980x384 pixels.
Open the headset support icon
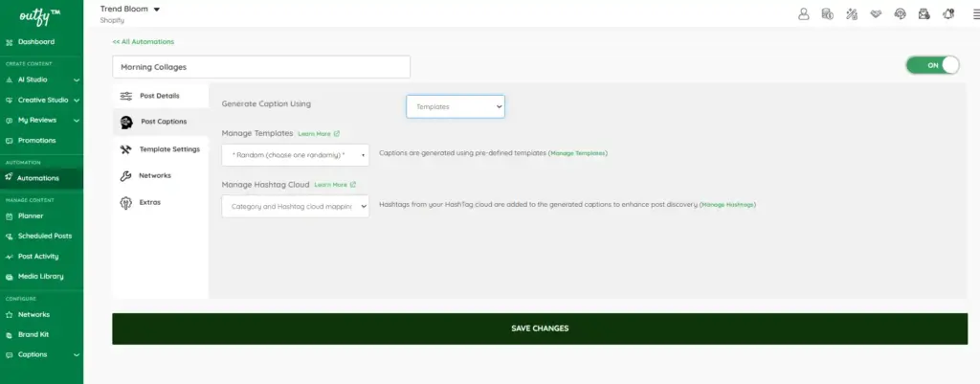pos(900,13)
